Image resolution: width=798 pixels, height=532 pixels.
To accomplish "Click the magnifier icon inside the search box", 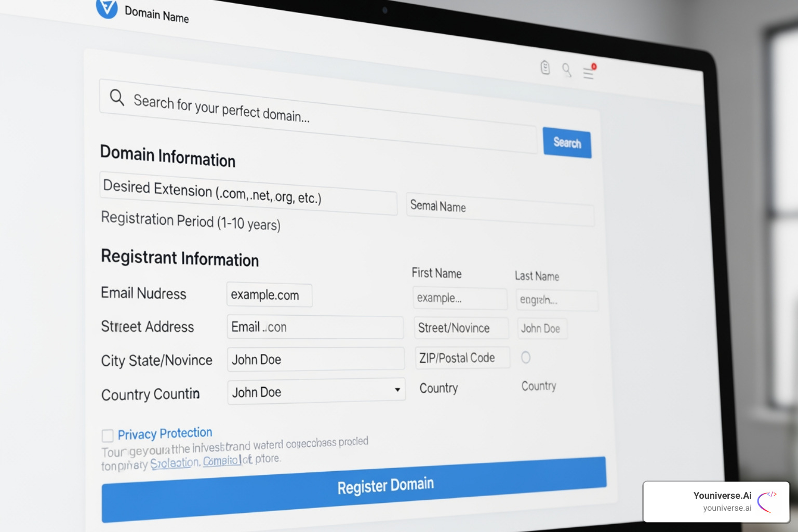I will (x=117, y=97).
